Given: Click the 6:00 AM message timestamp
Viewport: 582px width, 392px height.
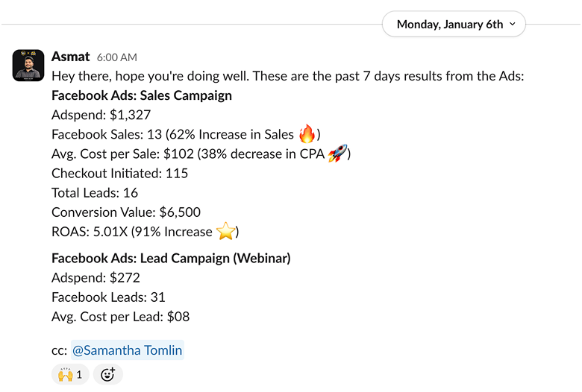Looking at the screenshot, I should (x=116, y=57).
